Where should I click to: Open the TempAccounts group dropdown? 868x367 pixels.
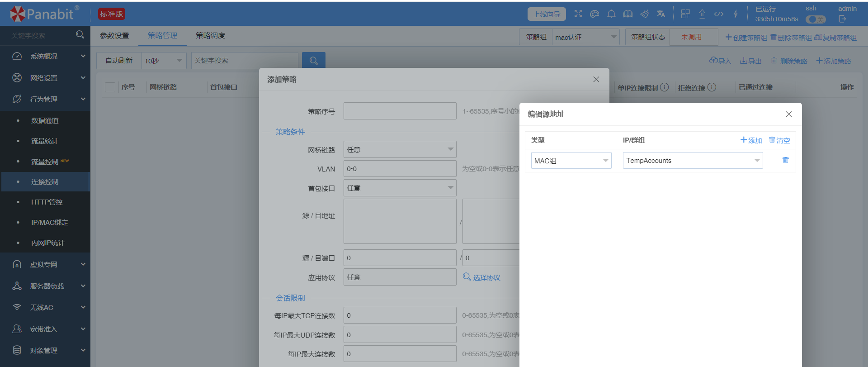pos(693,161)
